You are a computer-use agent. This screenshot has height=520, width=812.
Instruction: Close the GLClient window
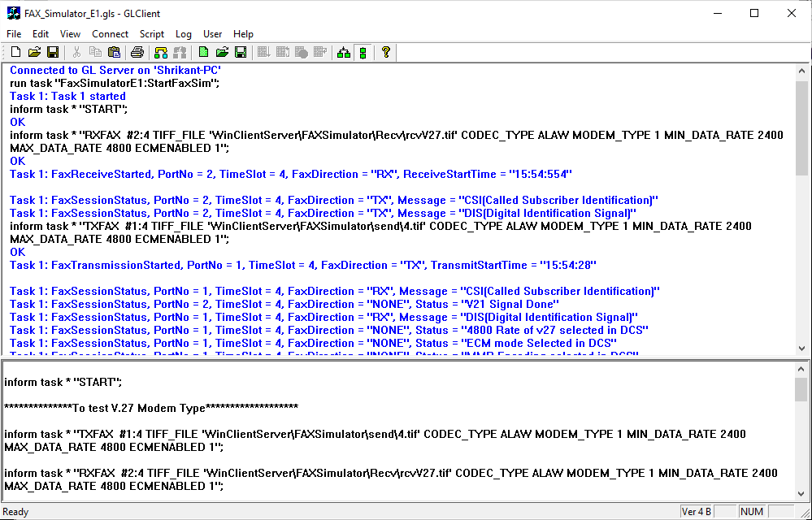coord(792,14)
